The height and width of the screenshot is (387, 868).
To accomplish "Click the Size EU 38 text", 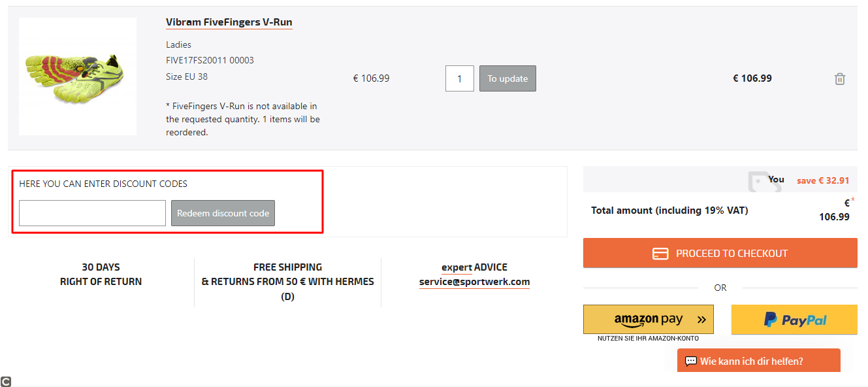I will click(187, 76).
